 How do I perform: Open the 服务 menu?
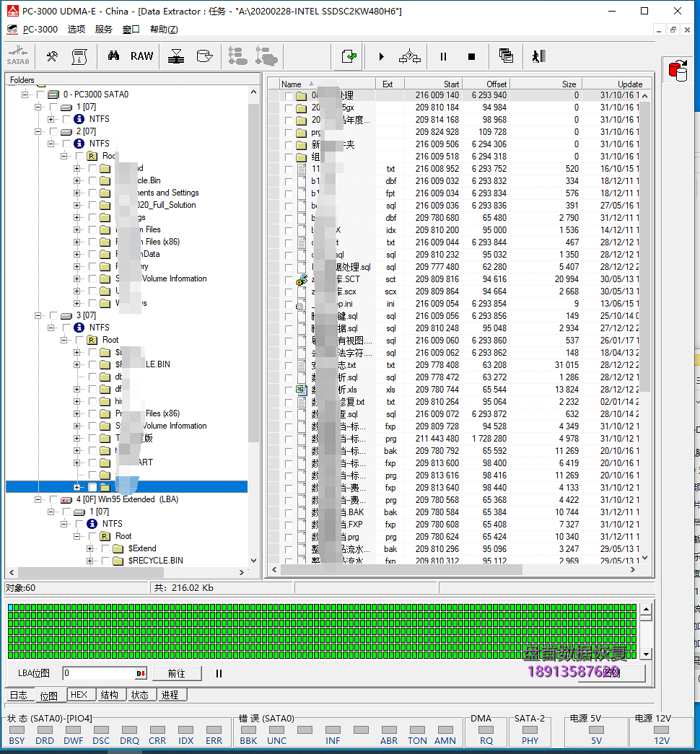point(103,30)
